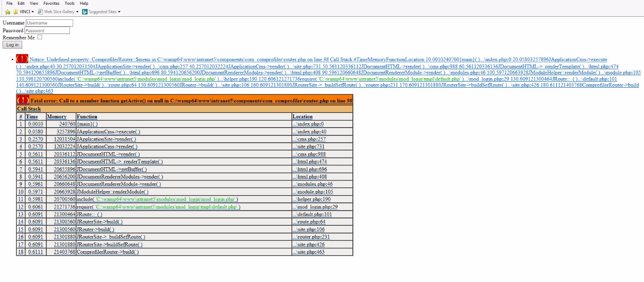
Task: Open the Favorites menu
Action: [52, 3]
